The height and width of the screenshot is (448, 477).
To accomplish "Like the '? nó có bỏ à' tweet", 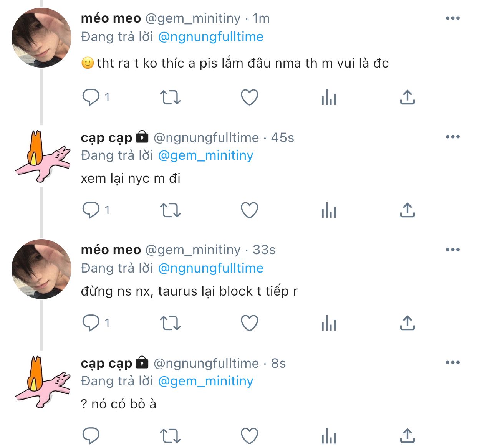I will click(x=249, y=436).
